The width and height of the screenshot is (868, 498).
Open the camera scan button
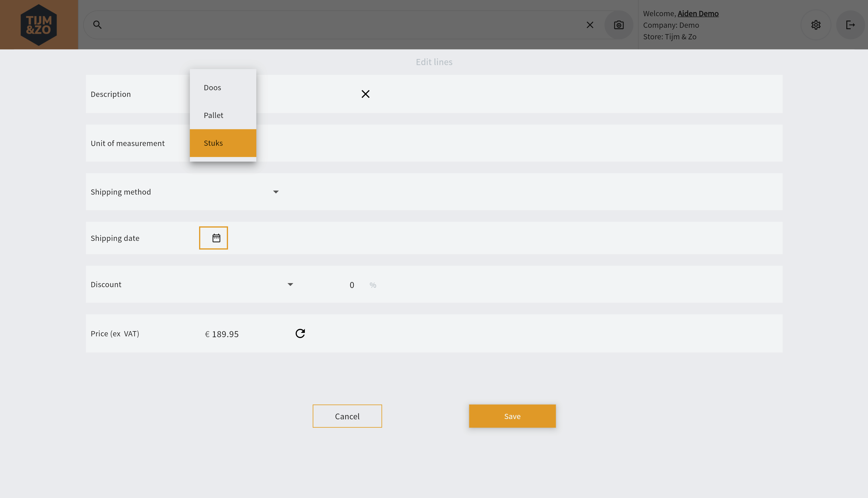619,25
